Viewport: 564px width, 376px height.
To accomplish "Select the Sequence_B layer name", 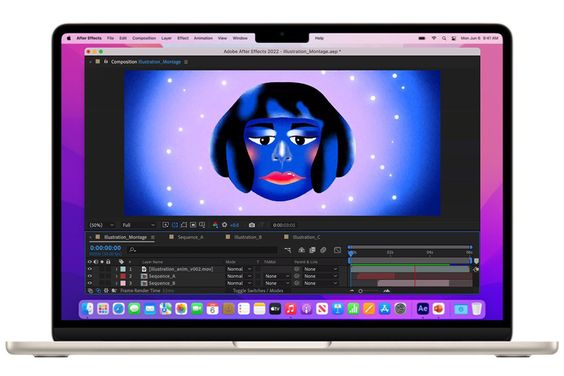I will 162,283.
